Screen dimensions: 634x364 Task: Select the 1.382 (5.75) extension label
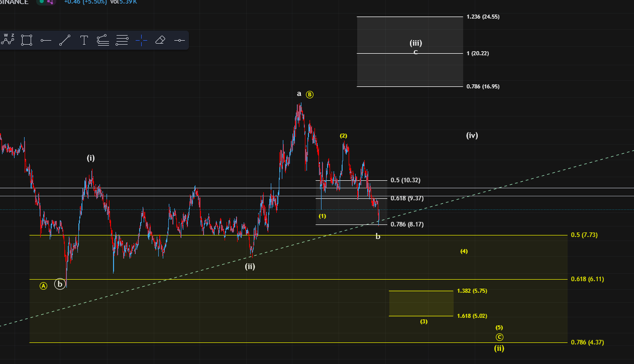pyautogui.click(x=472, y=291)
